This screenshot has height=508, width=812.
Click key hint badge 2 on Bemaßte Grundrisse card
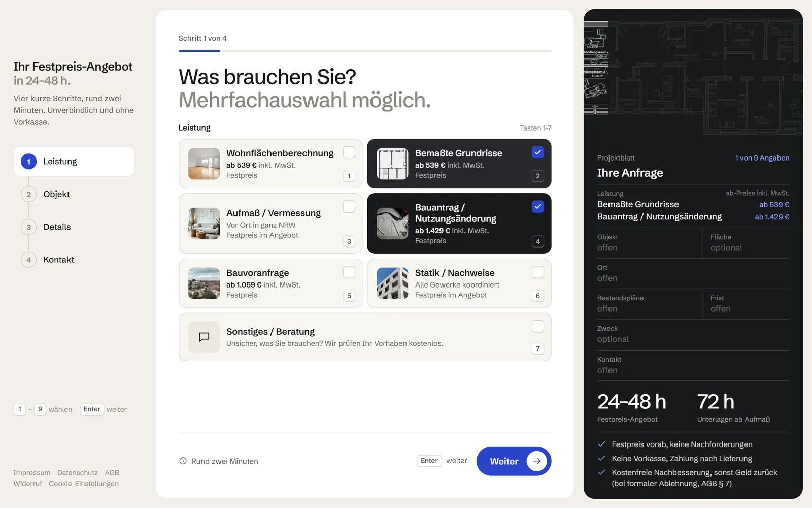(x=538, y=176)
